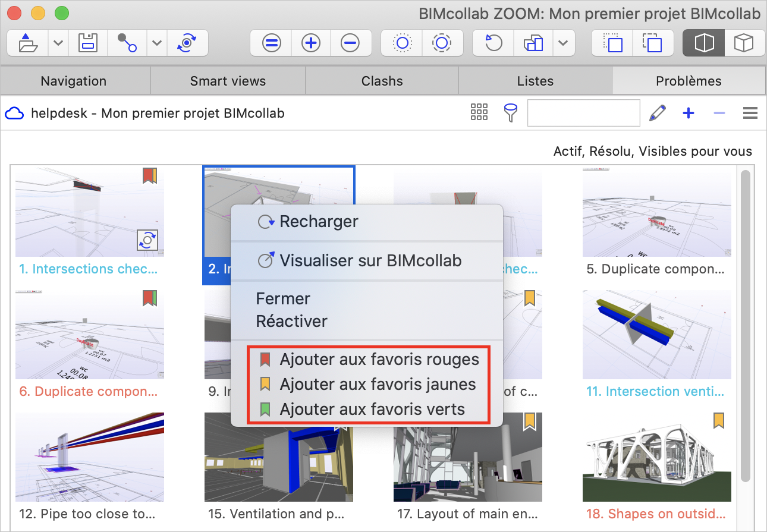Click yellow bookmark on issue 18 thumbnail
767x532 pixels.
[719, 421]
